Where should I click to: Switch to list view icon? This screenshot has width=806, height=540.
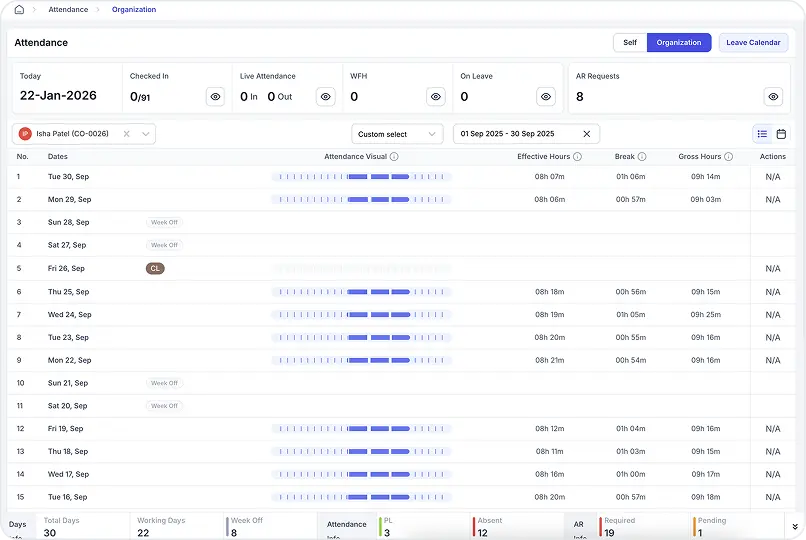762,134
